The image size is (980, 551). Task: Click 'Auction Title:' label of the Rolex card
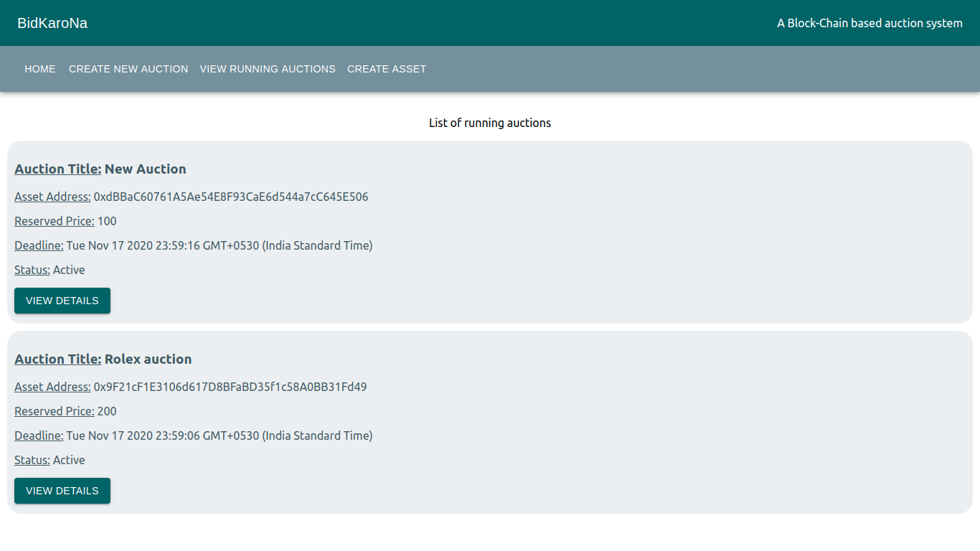point(58,359)
